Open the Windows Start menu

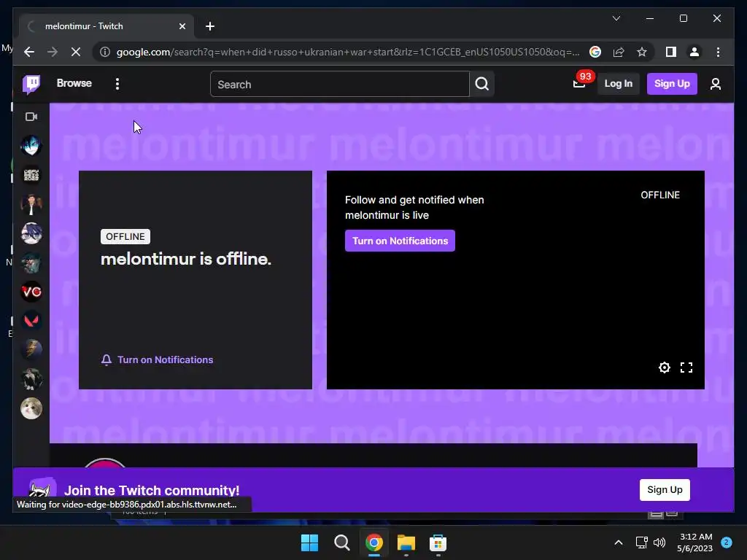click(x=309, y=542)
